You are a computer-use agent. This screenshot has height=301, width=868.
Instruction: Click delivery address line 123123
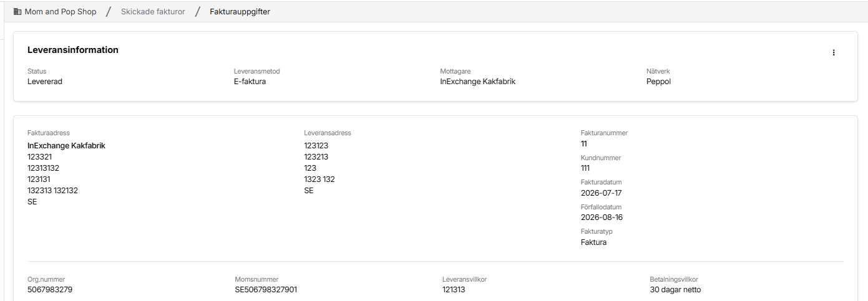(x=316, y=145)
